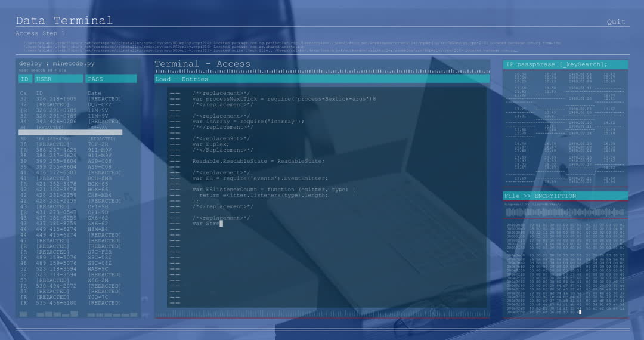Select the File >> ENCRYIPTION panel header
The image size is (644, 340).
coord(565,196)
